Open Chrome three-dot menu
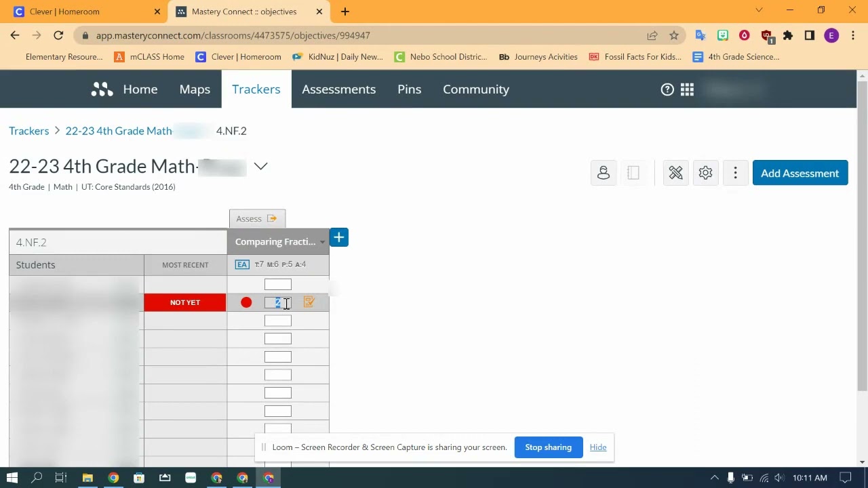The width and height of the screenshot is (868, 488). 853,35
